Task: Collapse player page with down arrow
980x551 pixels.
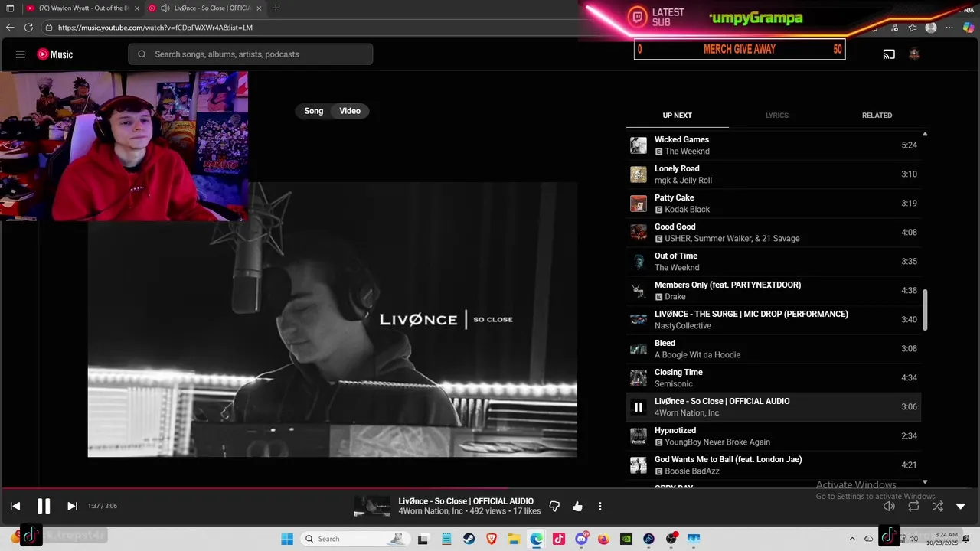Action: (961, 506)
